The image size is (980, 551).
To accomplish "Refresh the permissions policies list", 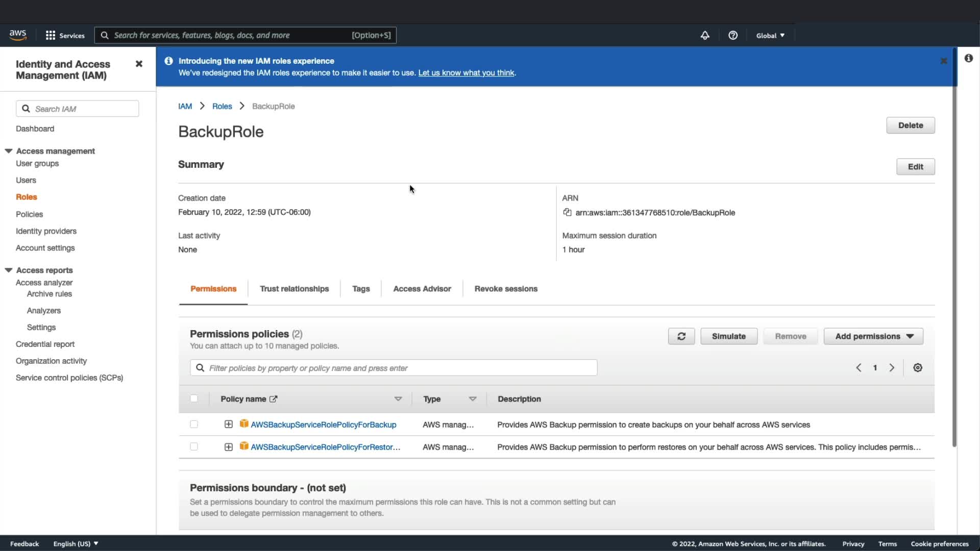I will tap(681, 336).
